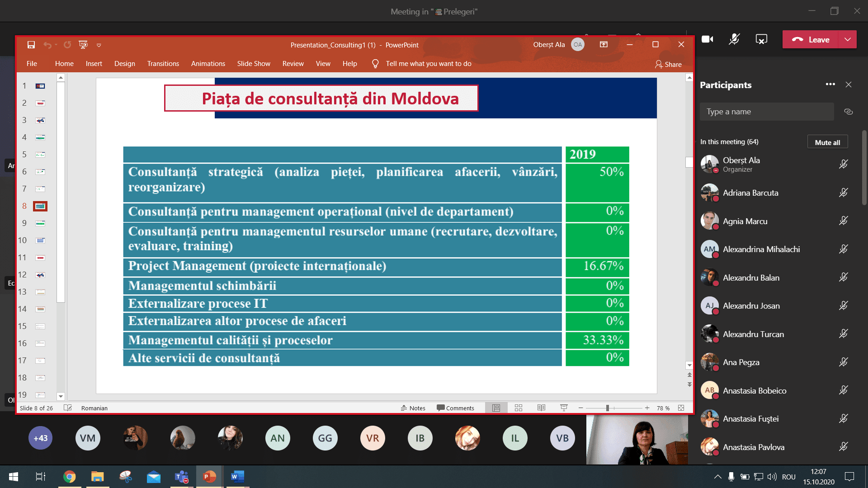868x488 pixels.
Task: Select slide 1 thumbnail
Action: pos(40,86)
